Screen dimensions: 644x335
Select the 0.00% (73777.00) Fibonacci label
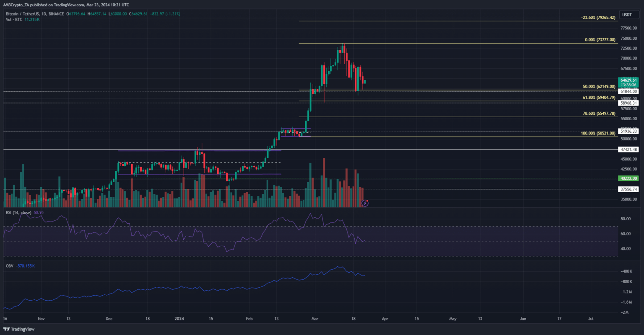tap(600, 40)
